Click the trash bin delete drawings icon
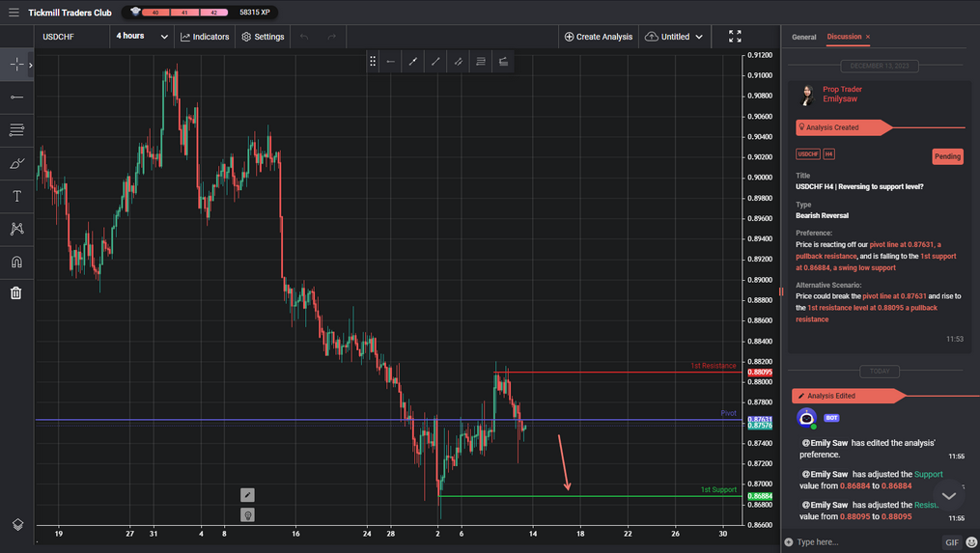 click(x=16, y=292)
